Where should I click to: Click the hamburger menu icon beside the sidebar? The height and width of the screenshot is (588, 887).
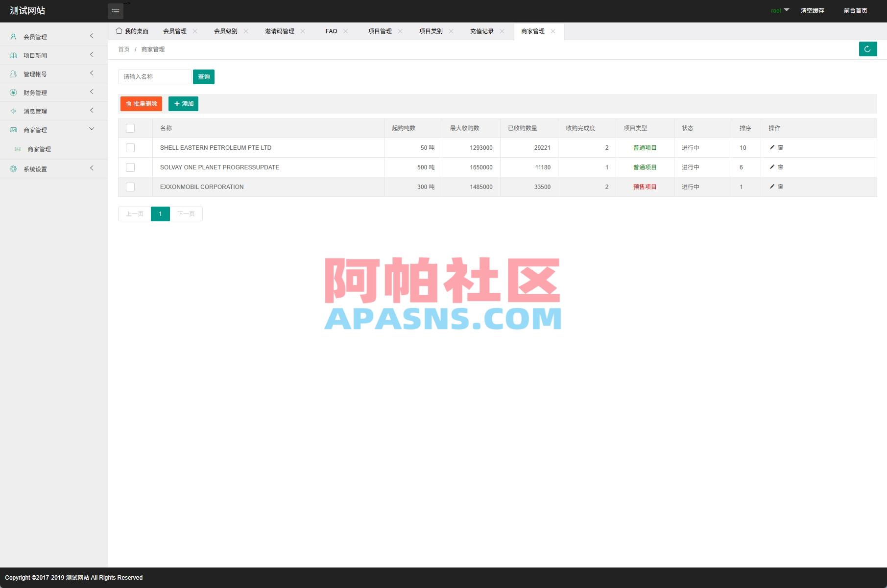point(116,10)
